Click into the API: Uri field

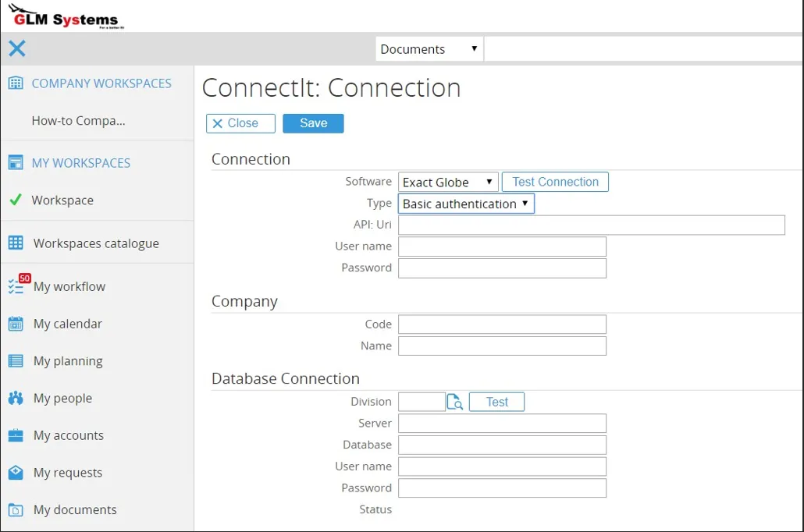click(591, 225)
